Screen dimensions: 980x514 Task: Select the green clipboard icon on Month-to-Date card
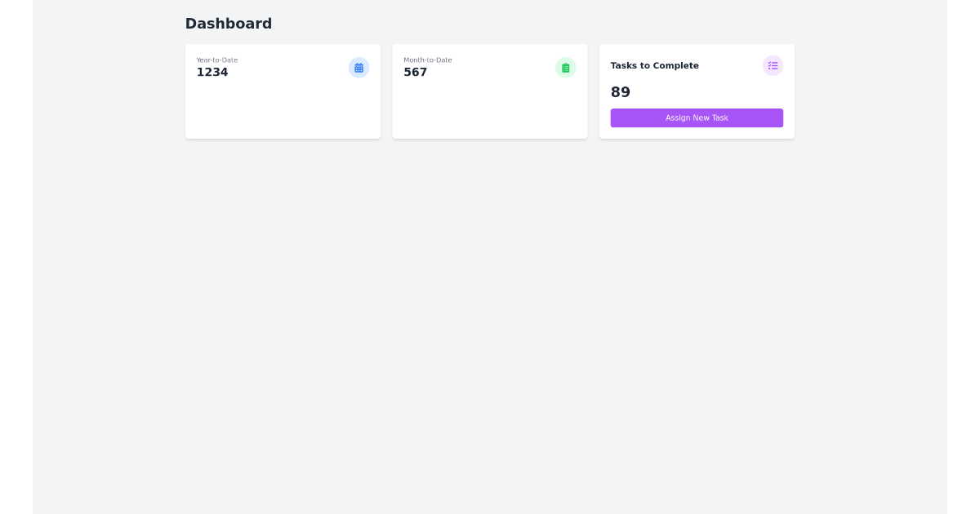tap(566, 68)
